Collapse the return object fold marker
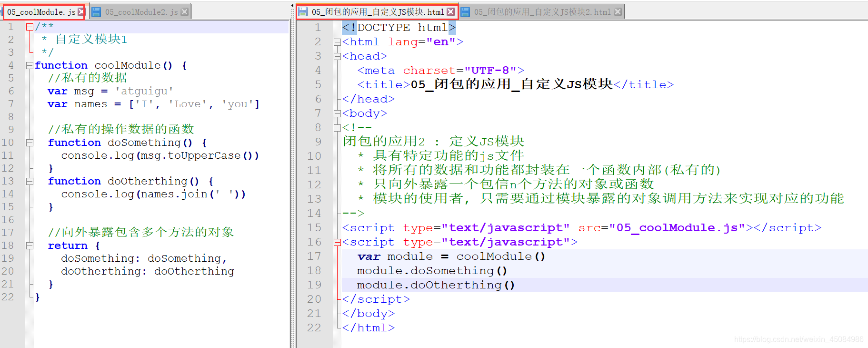The height and width of the screenshot is (348, 868). 30,246
